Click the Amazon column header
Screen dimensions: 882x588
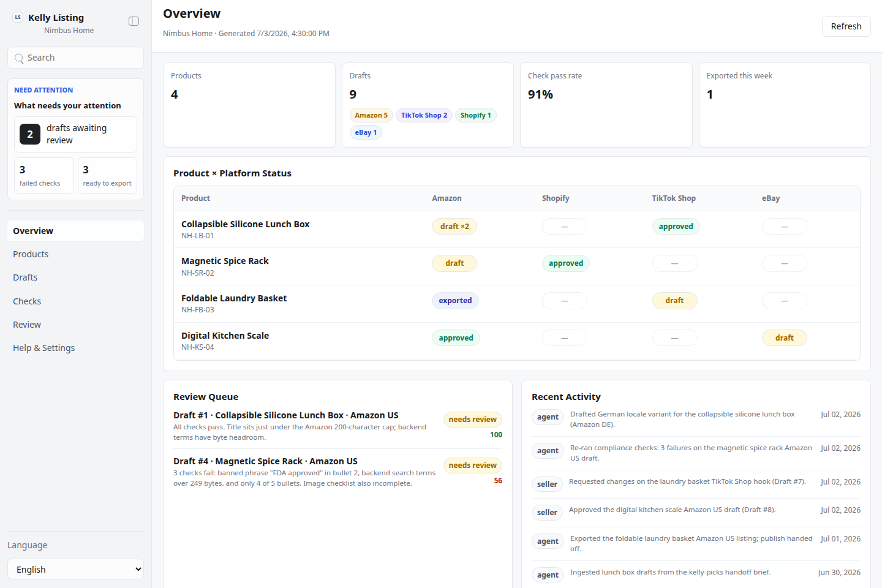(447, 198)
